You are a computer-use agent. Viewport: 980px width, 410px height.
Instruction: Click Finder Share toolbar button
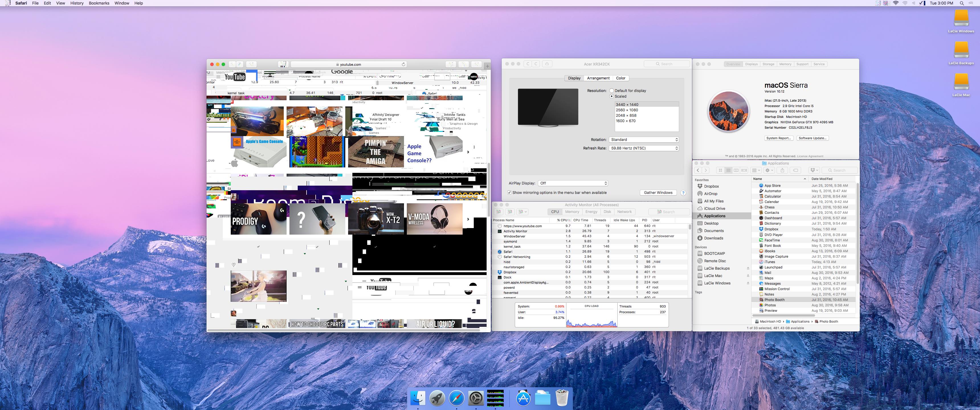click(x=782, y=170)
